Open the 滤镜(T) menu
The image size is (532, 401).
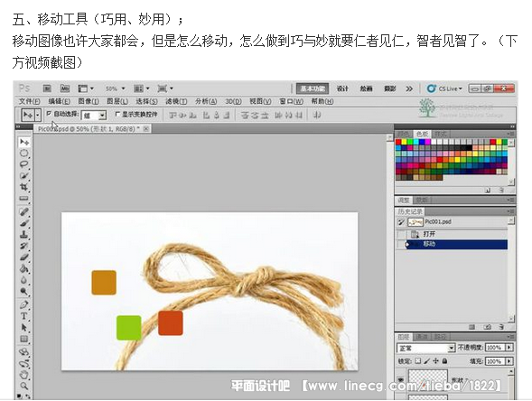click(x=176, y=101)
